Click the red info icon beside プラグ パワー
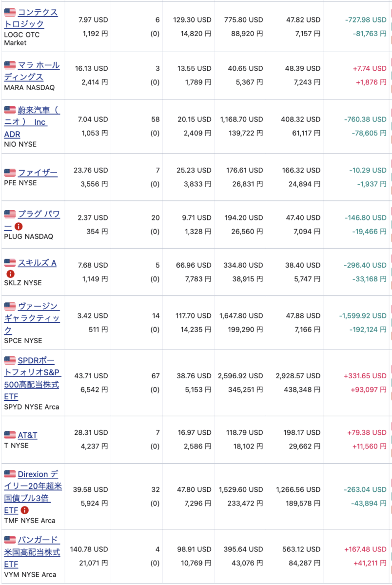Viewport: 392px width, 585px height. pos(19,226)
